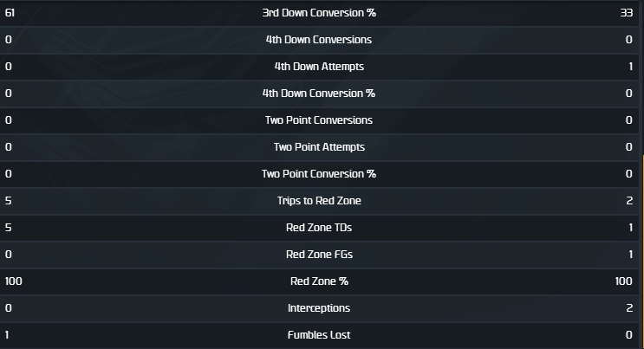Click the Two Point Conversions label

319,120
